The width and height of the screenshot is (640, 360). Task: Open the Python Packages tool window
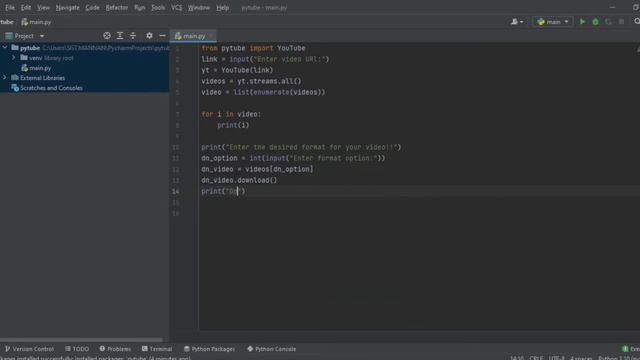coord(209,349)
